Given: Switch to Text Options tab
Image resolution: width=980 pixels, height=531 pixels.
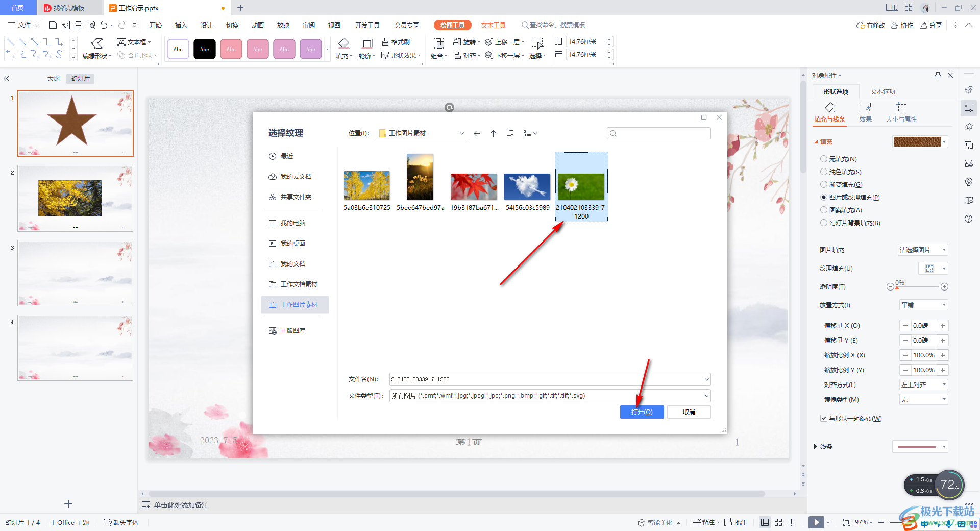Looking at the screenshot, I should (883, 92).
